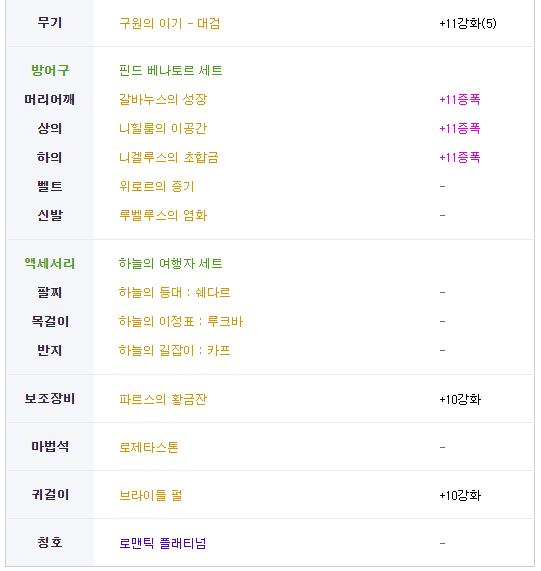Image resolution: width=541 pixels, height=571 pixels.
Task: Open the shoulder item 갈바누스의 성장
Action: (x=163, y=99)
